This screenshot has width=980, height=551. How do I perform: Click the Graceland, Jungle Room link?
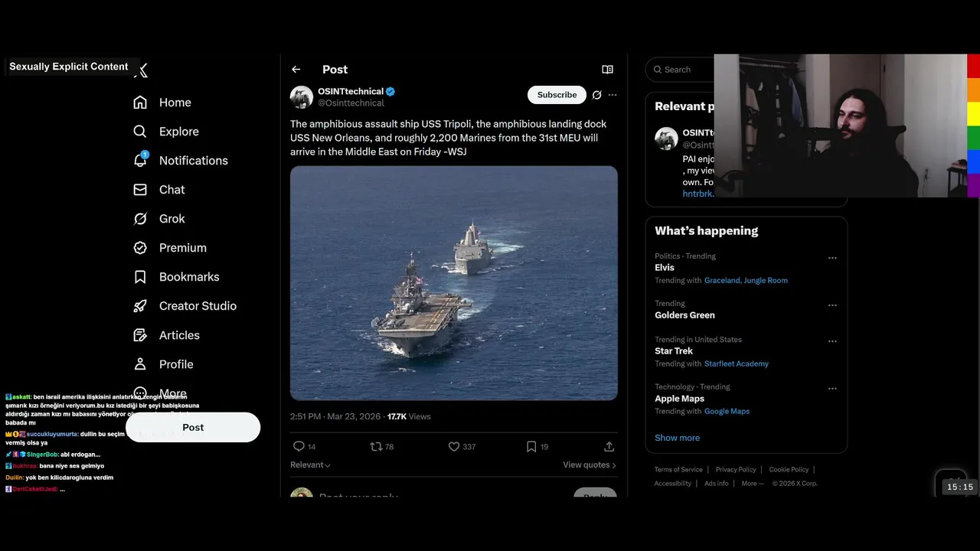pyautogui.click(x=746, y=280)
